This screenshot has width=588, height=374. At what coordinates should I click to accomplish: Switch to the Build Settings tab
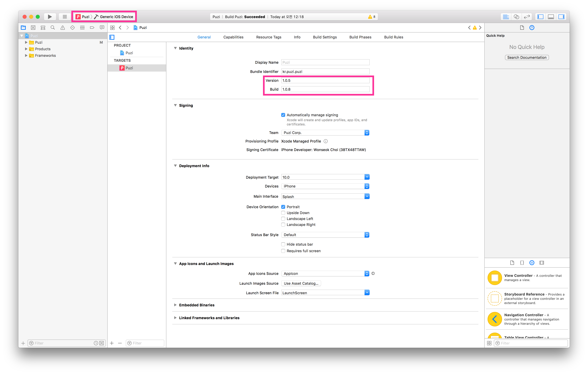click(325, 37)
